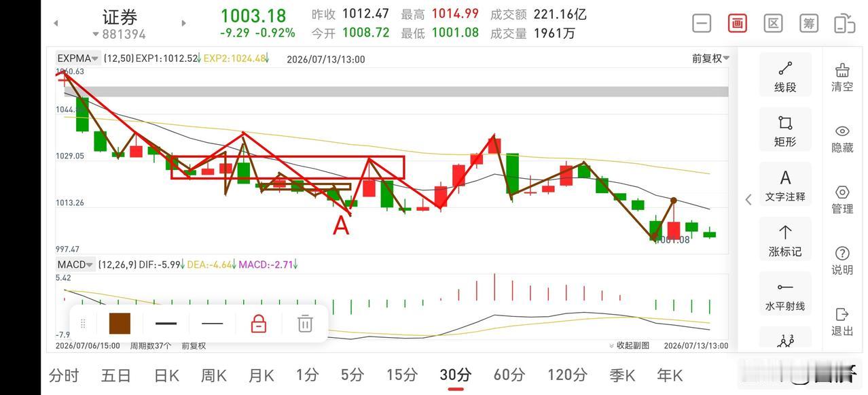The width and height of the screenshot is (868, 395).
Task: Delete selected drawing with trash icon
Action: coord(305,324)
